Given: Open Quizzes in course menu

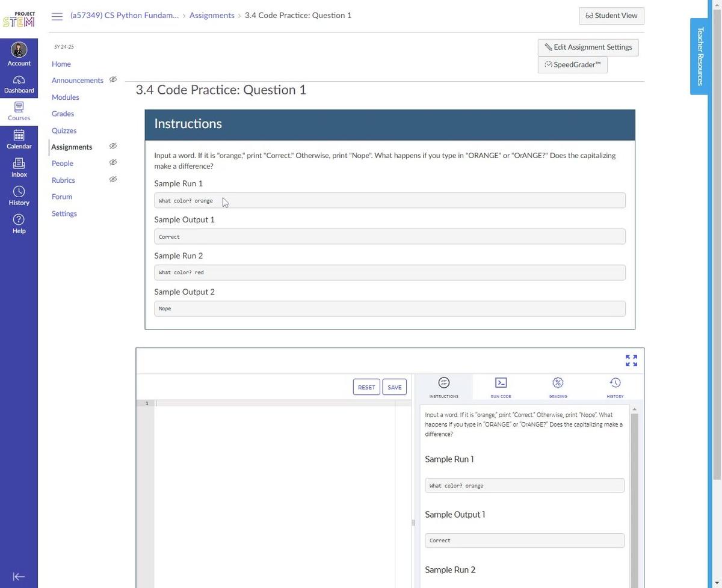Looking at the screenshot, I should tap(64, 130).
